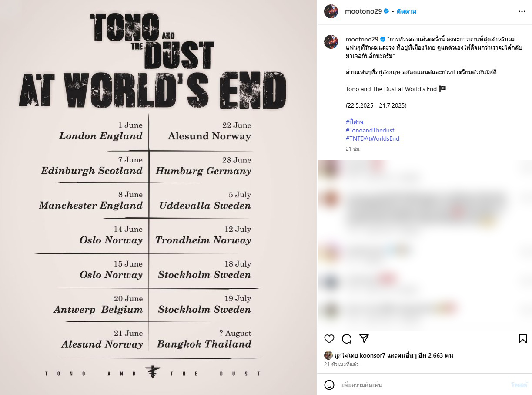The height and width of the screenshot is (395, 532).
Task: Open the three-dot more options menu
Action: (522, 11)
